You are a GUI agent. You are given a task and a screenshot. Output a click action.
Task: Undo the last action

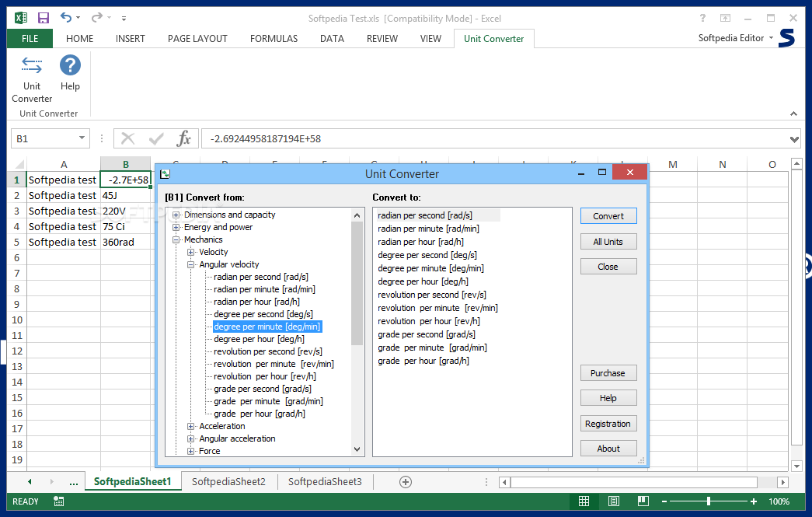66,18
